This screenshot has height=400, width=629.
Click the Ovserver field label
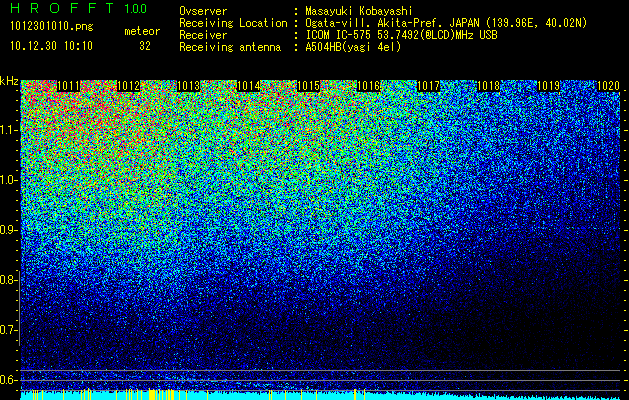click(x=203, y=11)
